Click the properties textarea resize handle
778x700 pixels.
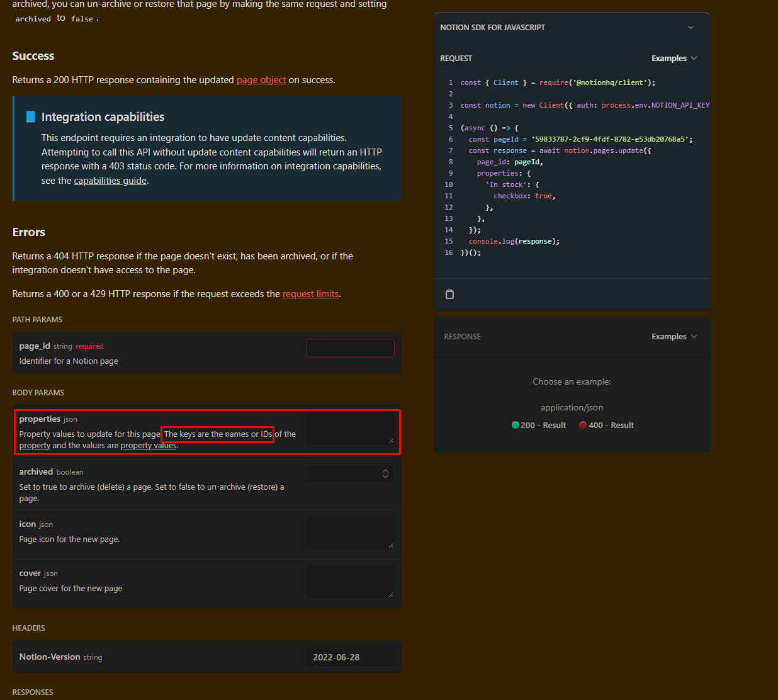click(x=391, y=440)
